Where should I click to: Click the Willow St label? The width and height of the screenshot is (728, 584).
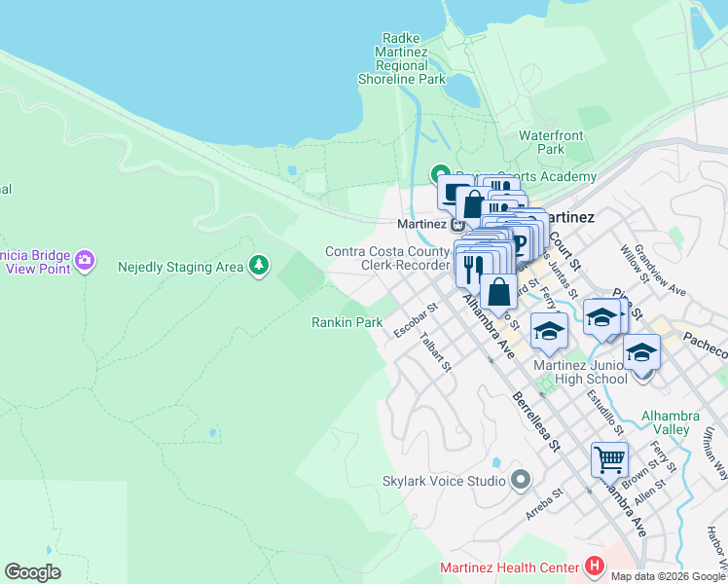(635, 264)
